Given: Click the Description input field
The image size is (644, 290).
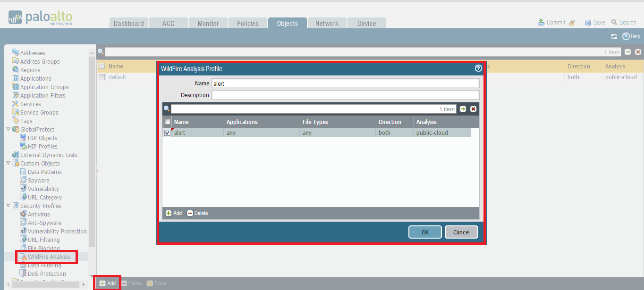Looking at the screenshot, I should coord(345,95).
